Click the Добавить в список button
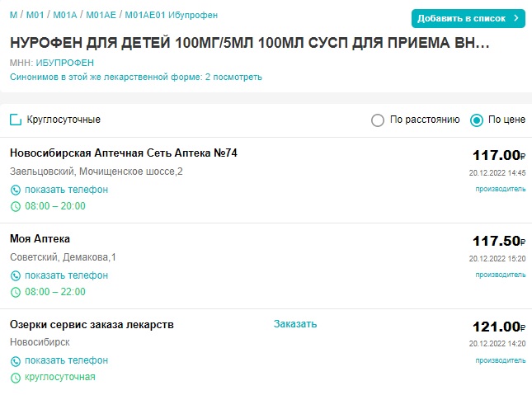 point(468,18)
